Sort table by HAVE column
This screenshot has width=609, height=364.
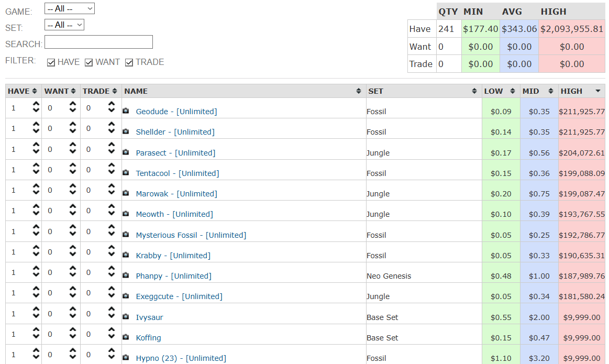click(23, 91)
